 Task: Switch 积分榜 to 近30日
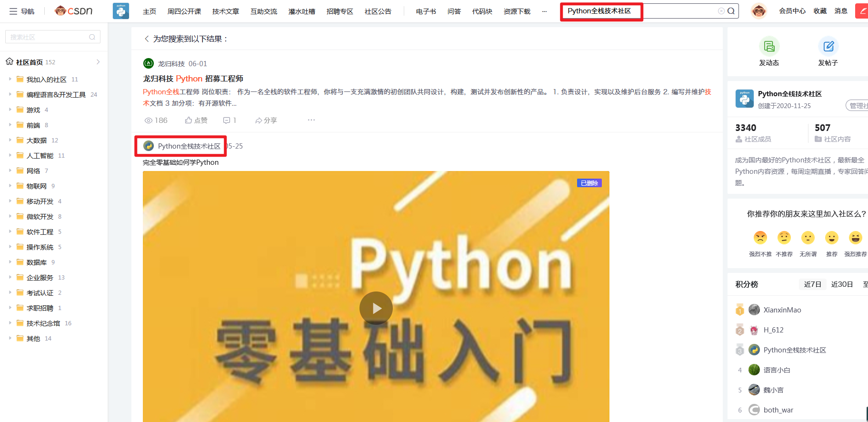[842, 284]
